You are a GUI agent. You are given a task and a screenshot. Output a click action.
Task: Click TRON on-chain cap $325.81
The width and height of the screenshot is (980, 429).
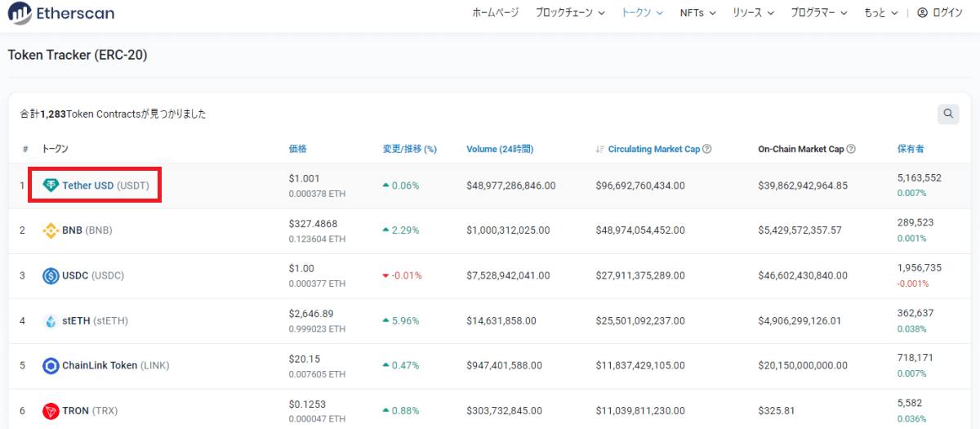coord(776,410)
